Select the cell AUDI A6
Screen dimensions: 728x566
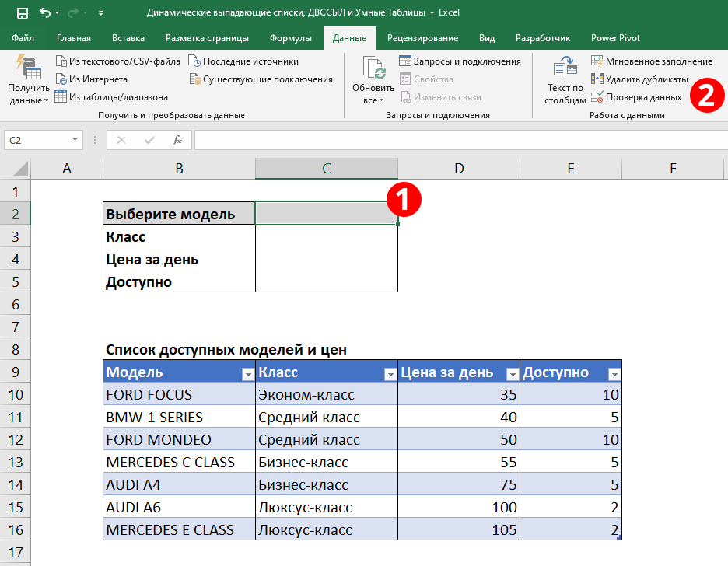[179, 507]
